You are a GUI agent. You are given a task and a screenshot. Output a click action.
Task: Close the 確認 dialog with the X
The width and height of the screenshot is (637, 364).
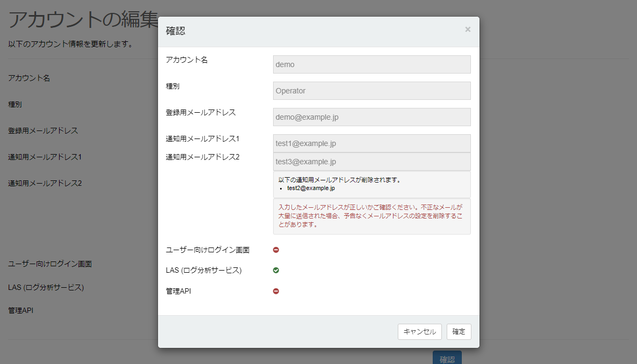click(467, 30)
